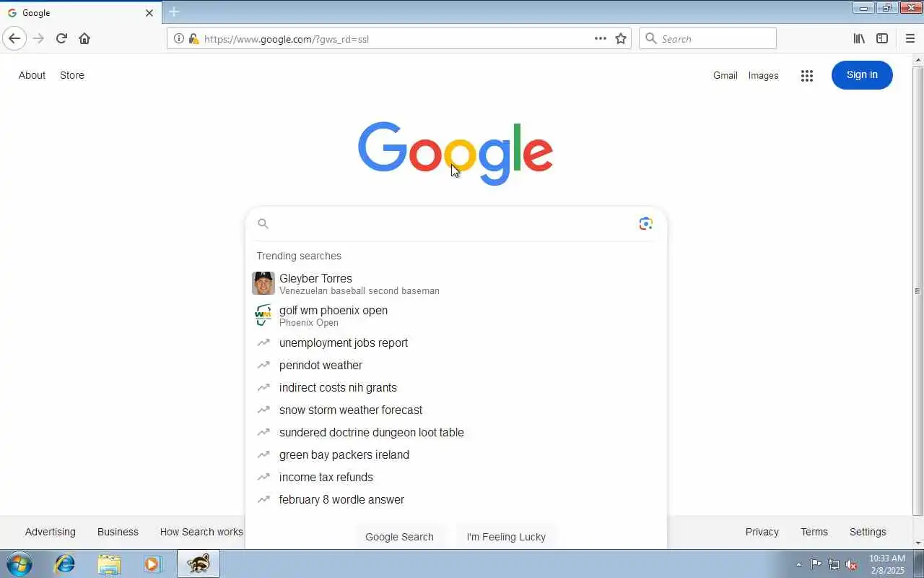Focus the Google search input field

pos(453,224)
